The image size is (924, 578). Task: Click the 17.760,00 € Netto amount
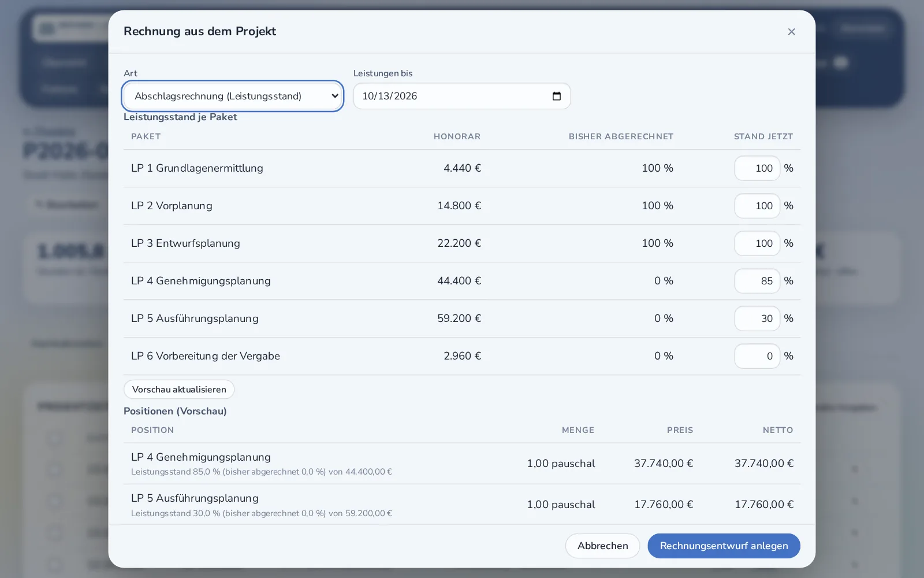[764, 505]
